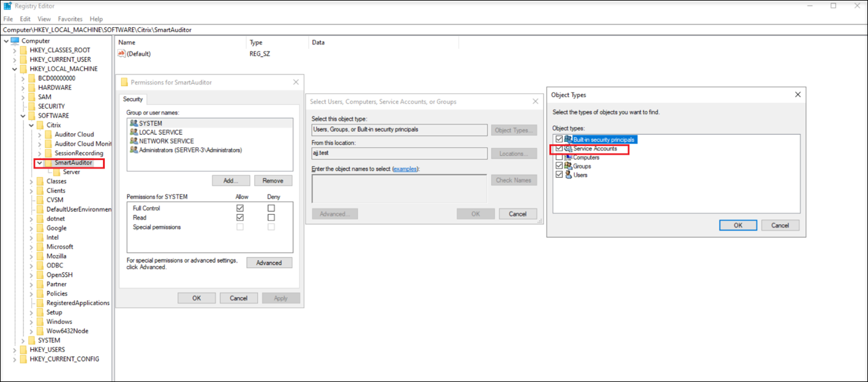Click the Check Names button

pyautogui.click(x=514, y=179)
